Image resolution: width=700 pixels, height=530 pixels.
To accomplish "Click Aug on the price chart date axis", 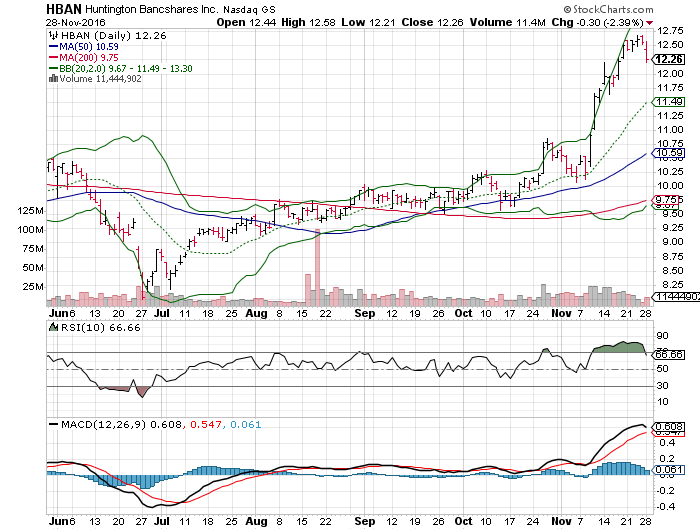I will [x=256, y=313].
